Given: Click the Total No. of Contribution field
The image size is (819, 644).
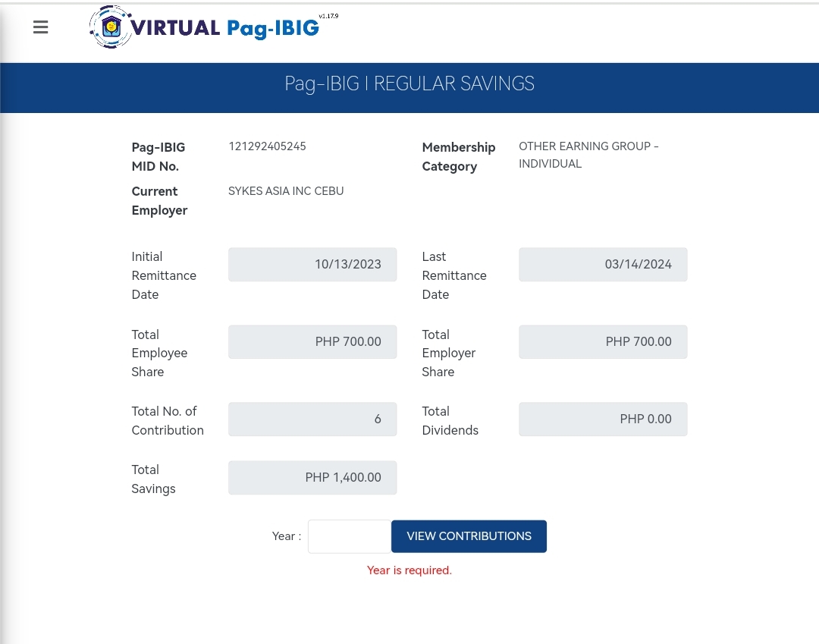Looking at the screenshot, I should click(x=312, y=419).
